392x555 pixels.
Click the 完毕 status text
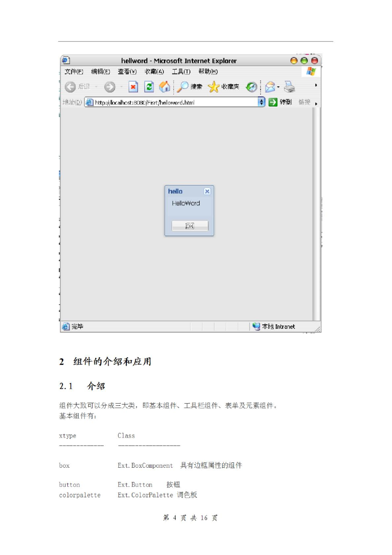(x=77, y=326)
